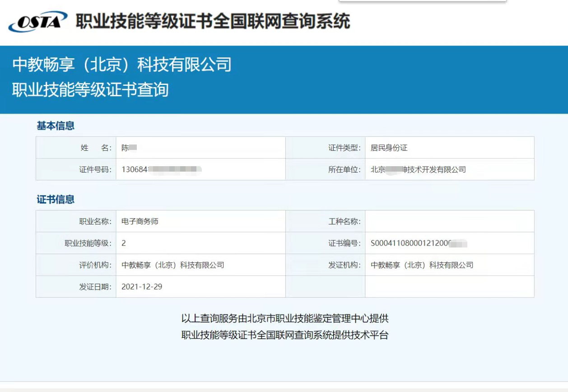Click the 证书编号 value starting with S0004
Viewport: 568px width, 392px height.
click(419, 243)
